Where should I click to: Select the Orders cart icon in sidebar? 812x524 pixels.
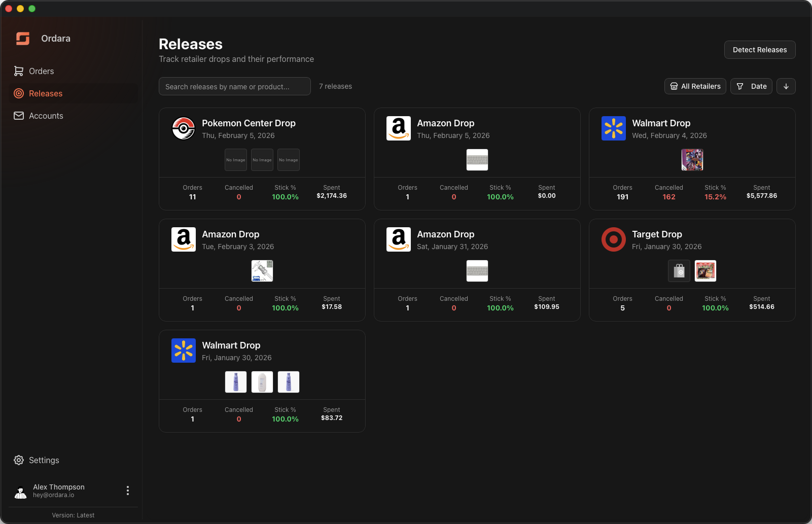pyautogui.click(x=19, y=71)
